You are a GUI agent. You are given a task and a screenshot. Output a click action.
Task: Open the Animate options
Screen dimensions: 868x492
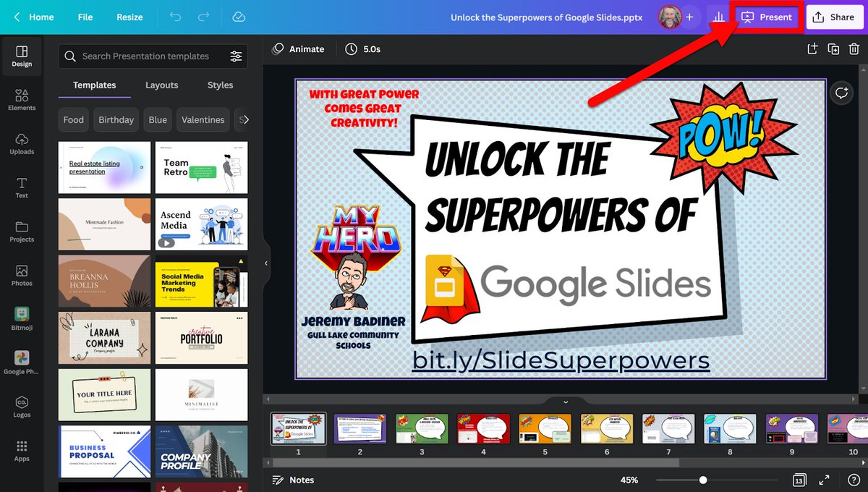click(x=297, y=49)
